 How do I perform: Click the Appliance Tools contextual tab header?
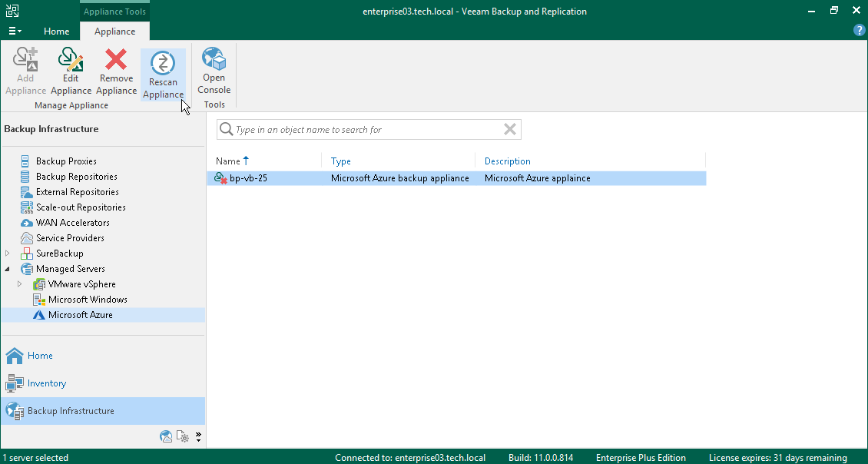114,11
